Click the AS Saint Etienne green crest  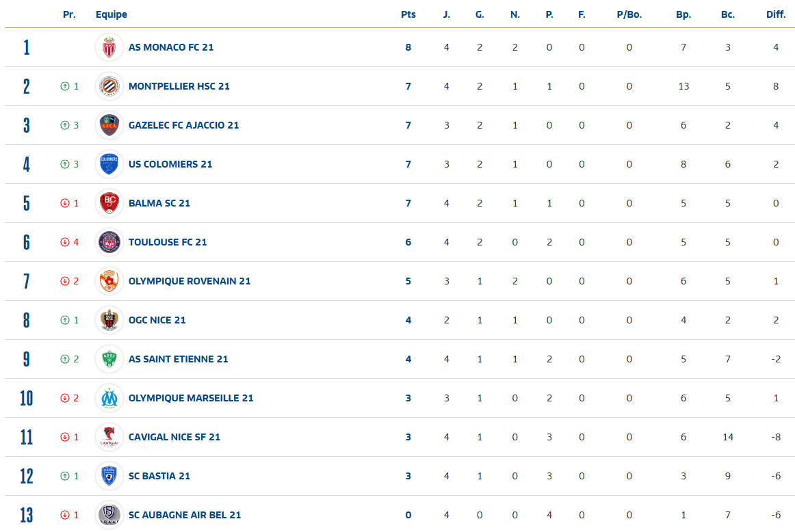[x=109, y=359]
